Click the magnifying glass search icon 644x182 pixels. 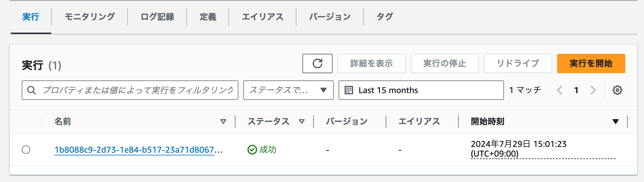[x=31, y=90]
